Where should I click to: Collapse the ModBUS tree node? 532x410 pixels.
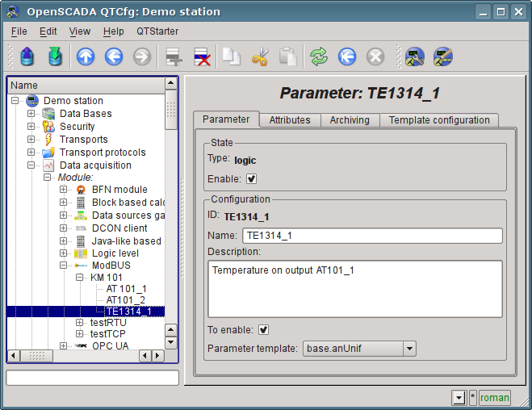pyautogui.click(x=63, y=266)
